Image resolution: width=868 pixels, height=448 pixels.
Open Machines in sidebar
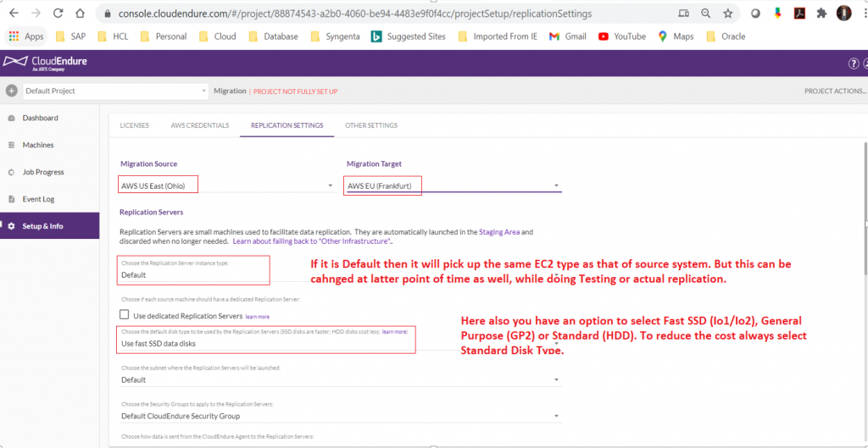(x=37, y=145)
